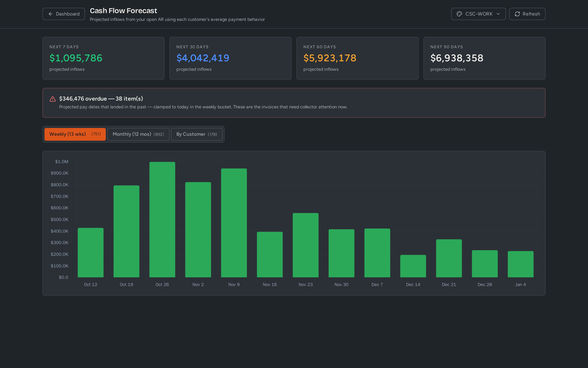Click the Dec 28 bar in chart
The height and width of the screenshot is (368, 588).
click(485, 264)
